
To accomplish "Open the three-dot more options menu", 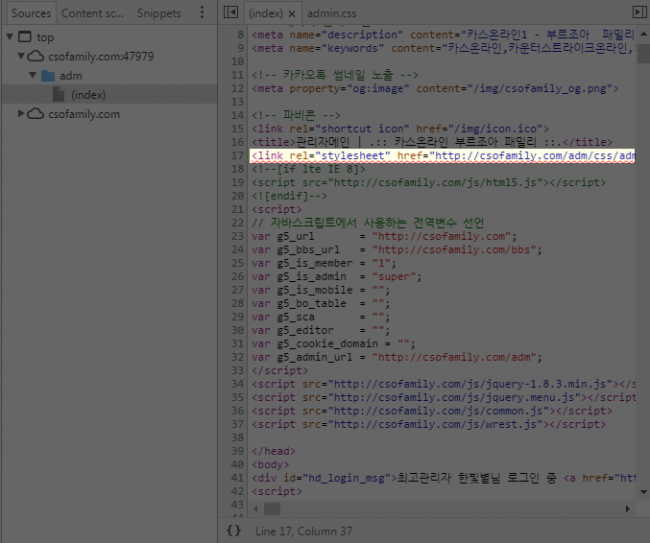I will click(x=202, y=12).
